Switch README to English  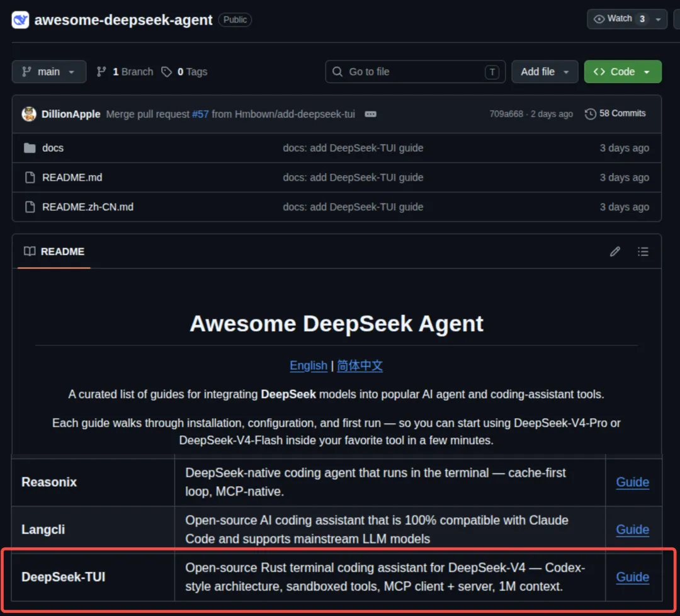309,366
